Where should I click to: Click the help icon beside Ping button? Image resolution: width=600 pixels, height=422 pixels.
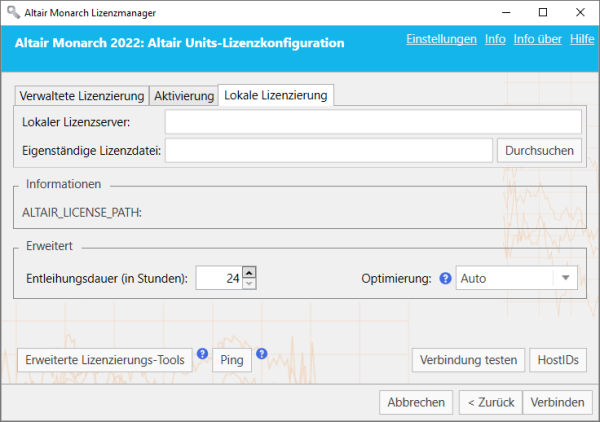pos(262,354)
